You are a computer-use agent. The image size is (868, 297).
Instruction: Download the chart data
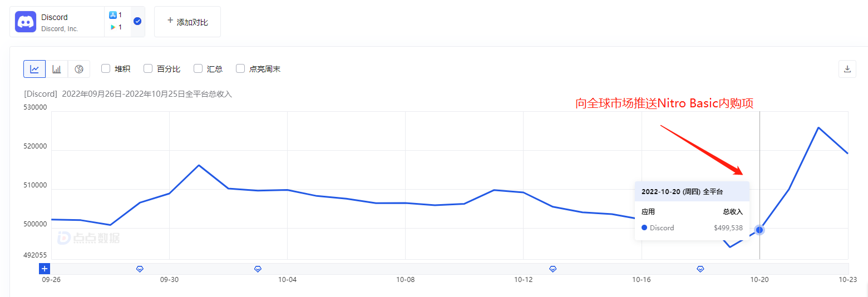coord(847,69)
